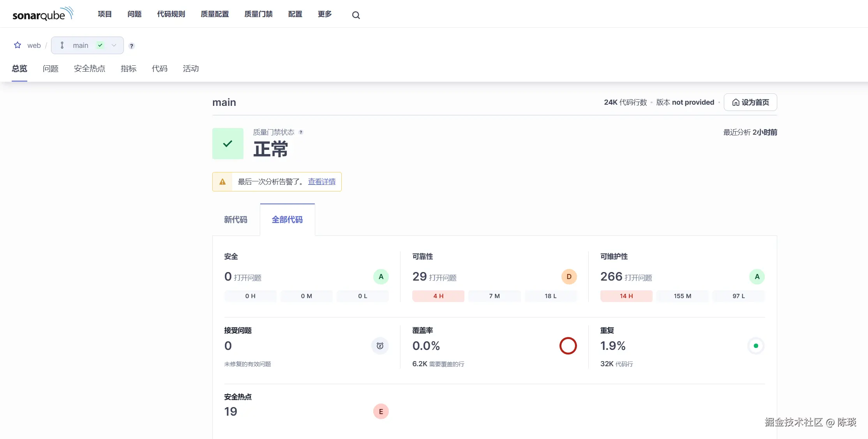Click the security hotspots E rating badge

point(381,411)
